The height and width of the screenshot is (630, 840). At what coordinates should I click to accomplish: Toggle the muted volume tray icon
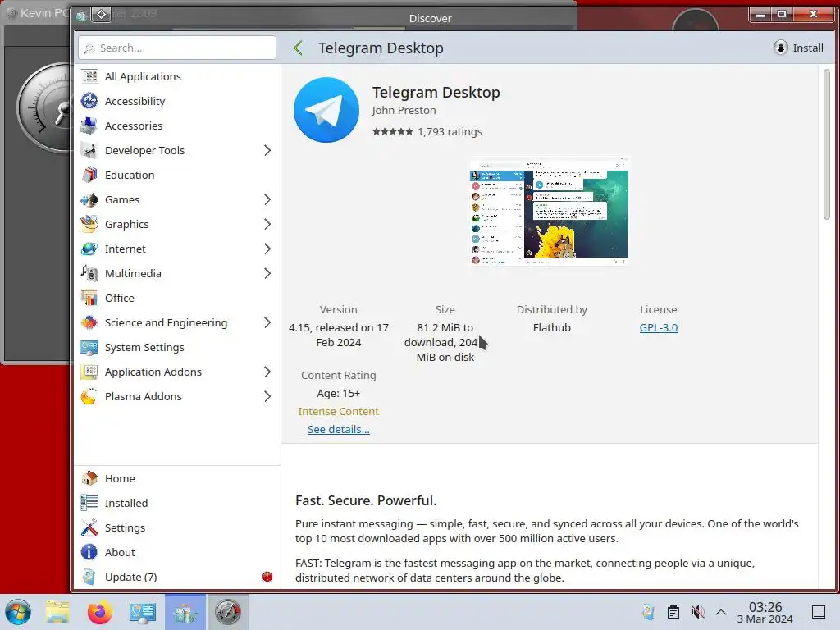[x=697, y=612]
